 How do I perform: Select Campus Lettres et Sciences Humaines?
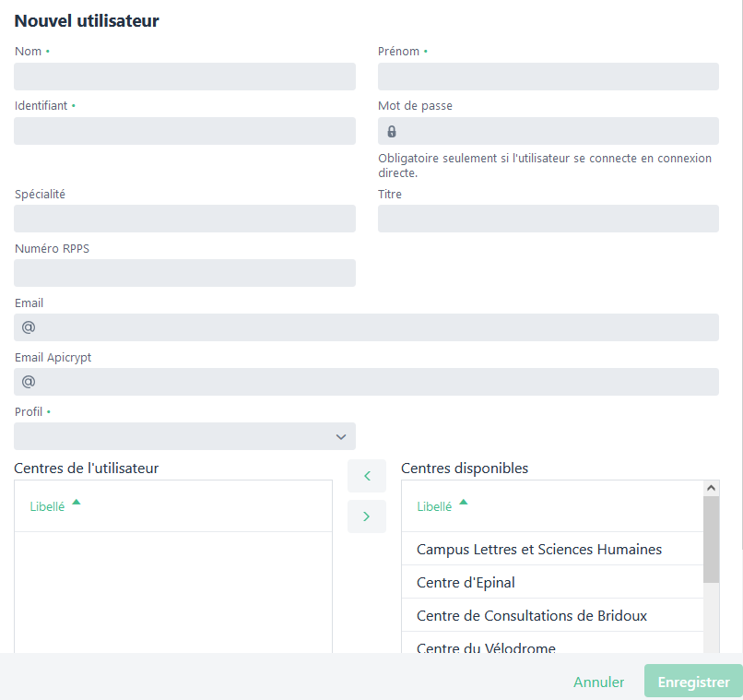(x=539, y=550)
